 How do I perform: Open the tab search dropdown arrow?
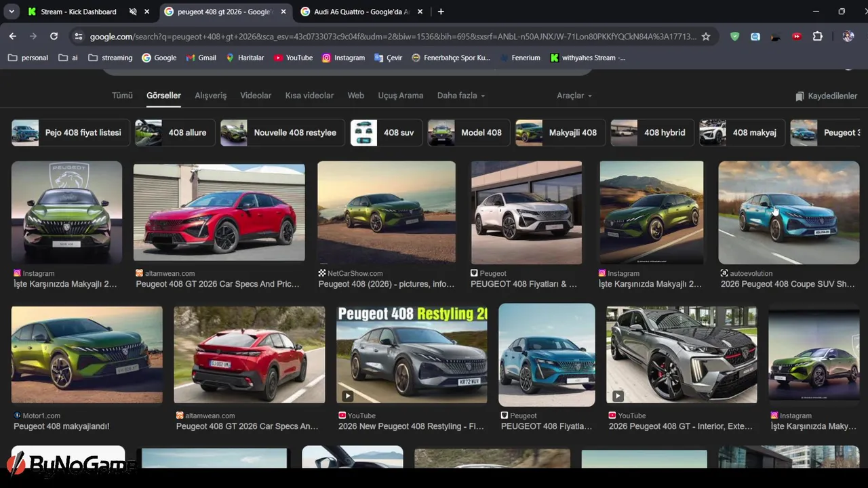point(12,12)
